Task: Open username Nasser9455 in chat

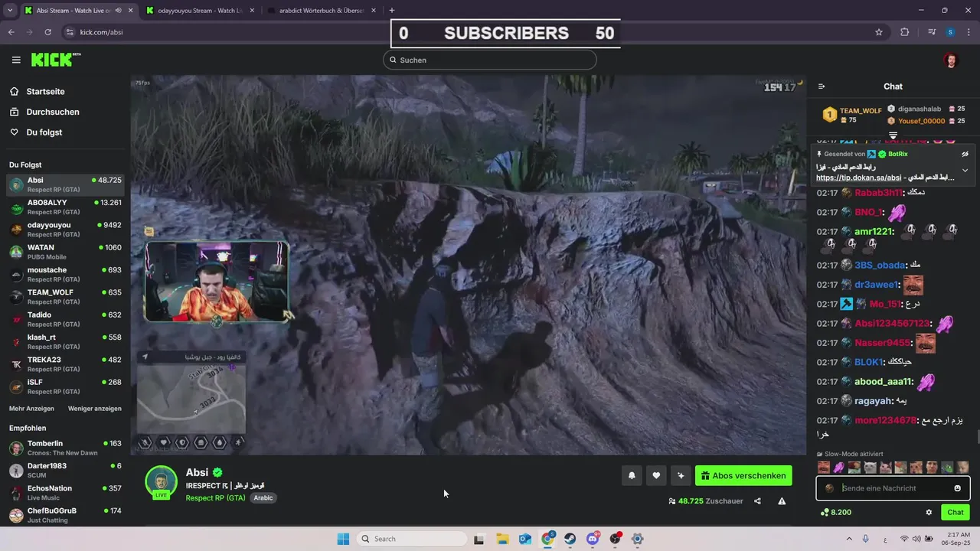Action: (883, 343)
